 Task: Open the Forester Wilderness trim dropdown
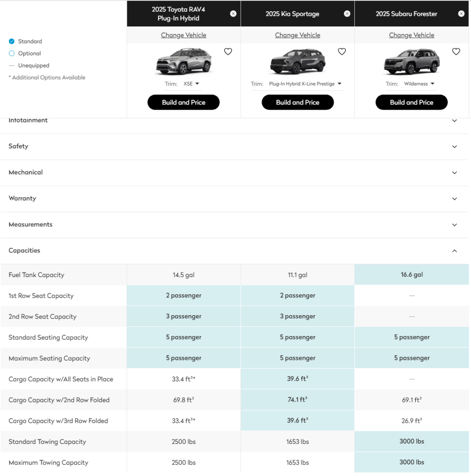419,84
